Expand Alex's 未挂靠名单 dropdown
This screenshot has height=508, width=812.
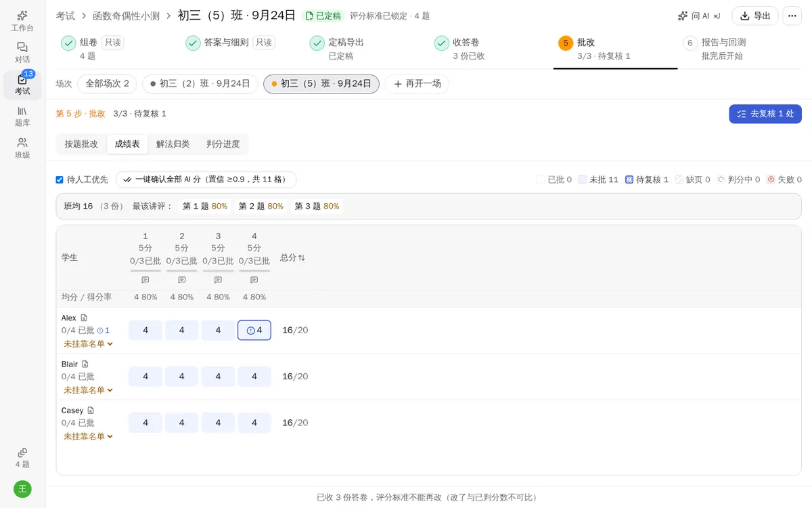click(x=89, y=344)
